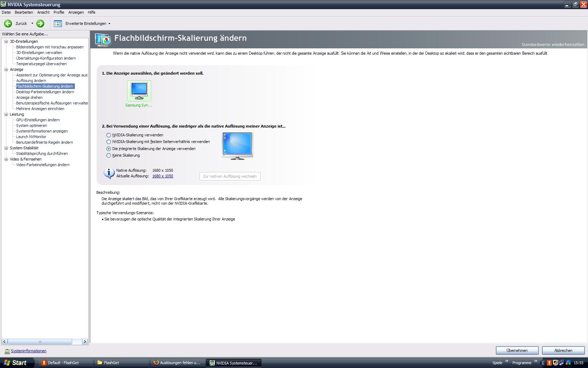This screenshot has width=588, height=368.
Task: Click the Flachbildschirm-Skalierung header icon
Action: tap(103, 40)
